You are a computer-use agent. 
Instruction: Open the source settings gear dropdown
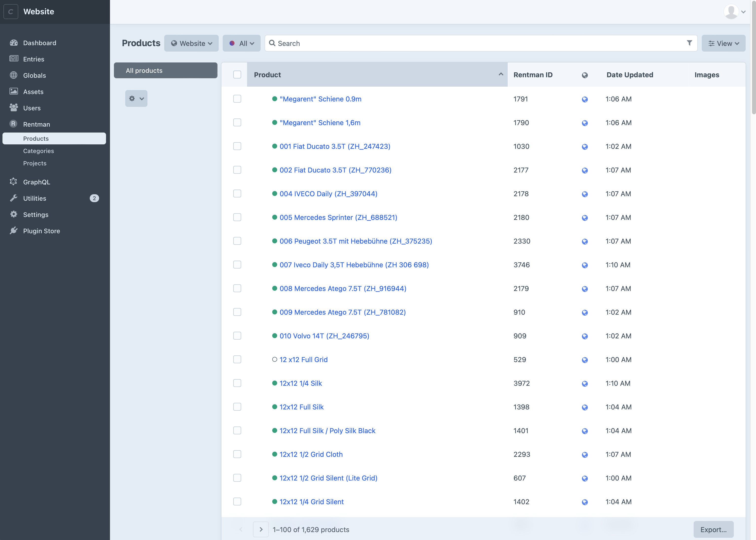136,98
